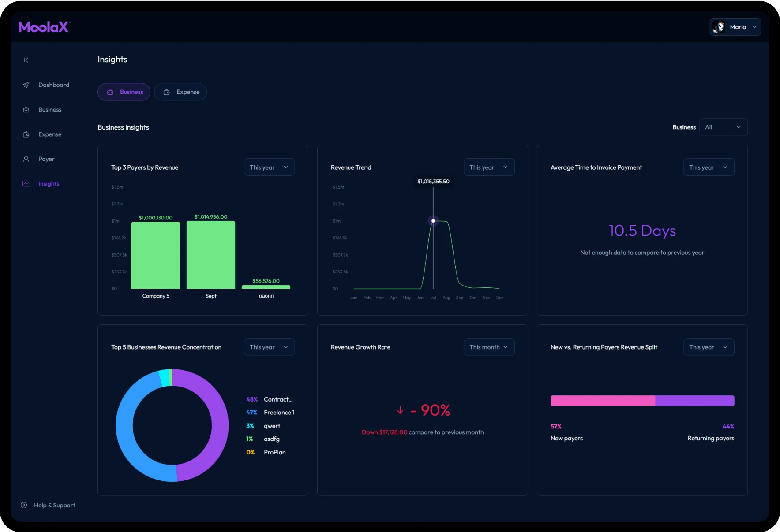Click the ProPlan legend entry
This screenshot has width=780, height=532.
click(266, 452)
